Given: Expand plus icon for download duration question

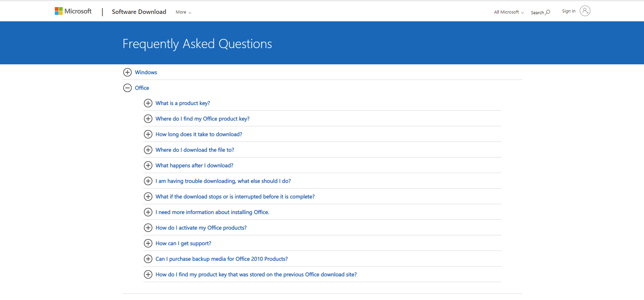Looking at the screenshot, I should click(x=148, y=134).
